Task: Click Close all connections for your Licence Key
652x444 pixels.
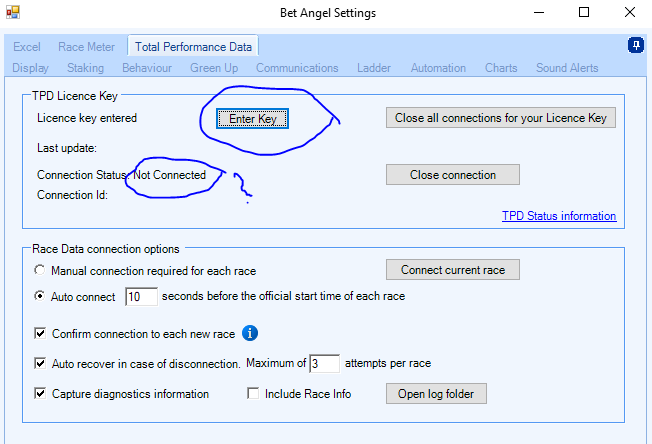Action: tap(500, 118)
